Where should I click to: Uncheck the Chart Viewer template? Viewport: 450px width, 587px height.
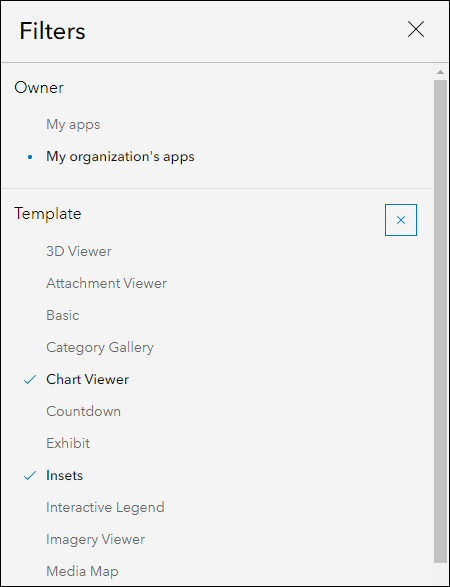(x=87, y=380)
